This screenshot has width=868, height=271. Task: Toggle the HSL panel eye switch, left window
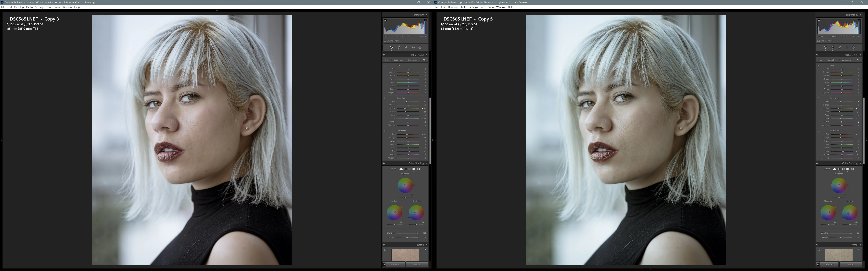pos(383,55)
